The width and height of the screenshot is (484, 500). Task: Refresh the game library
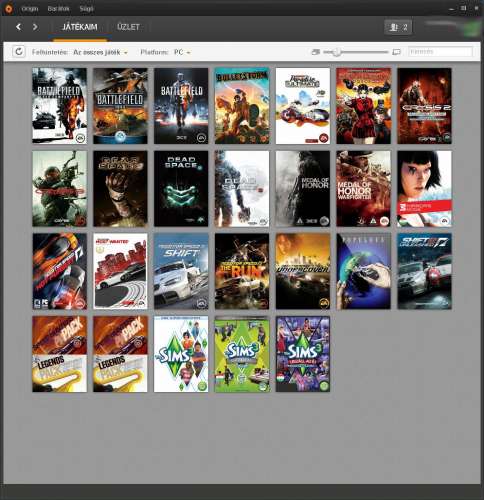(19, 52)
